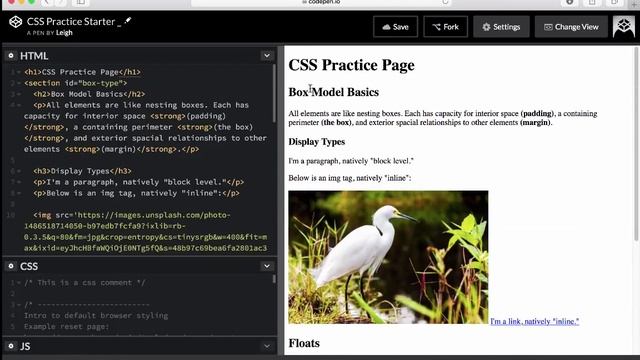Open JS editor settings gear icon
The width and height of the screenshot is (640, 360).
pos(11,346)
